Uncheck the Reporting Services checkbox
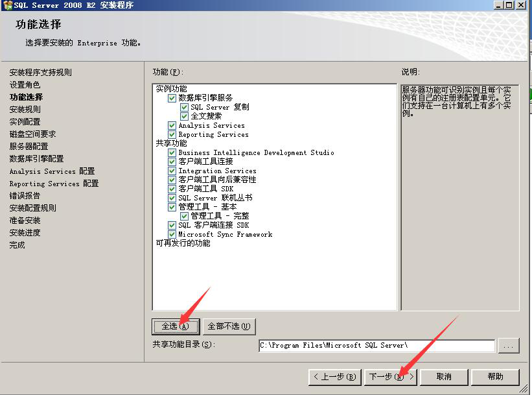 [x=172, y=134]
